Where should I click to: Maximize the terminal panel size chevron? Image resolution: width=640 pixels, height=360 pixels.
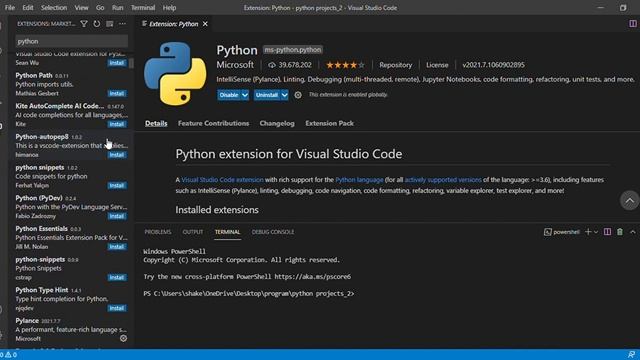point(633,232)
